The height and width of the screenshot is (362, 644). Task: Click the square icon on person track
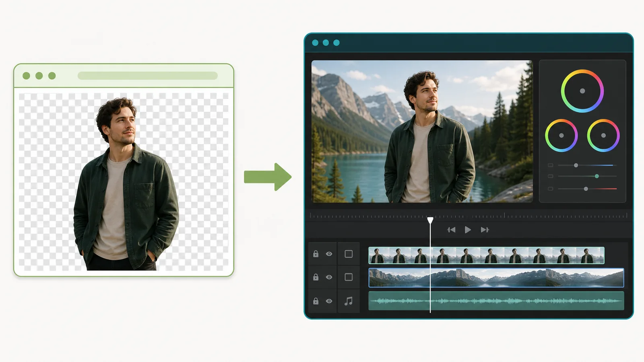[x=349, y=254]
